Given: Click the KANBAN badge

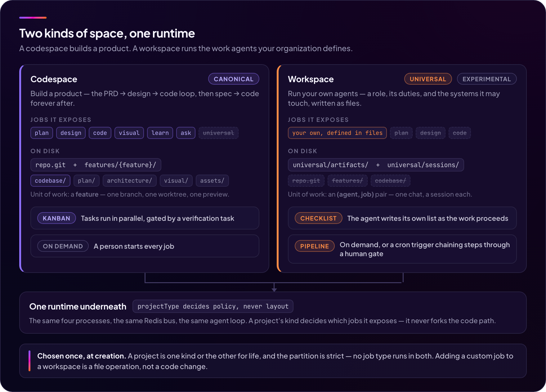Looking at the screenshot, I should pyautogui.click(x=56, y=218).
